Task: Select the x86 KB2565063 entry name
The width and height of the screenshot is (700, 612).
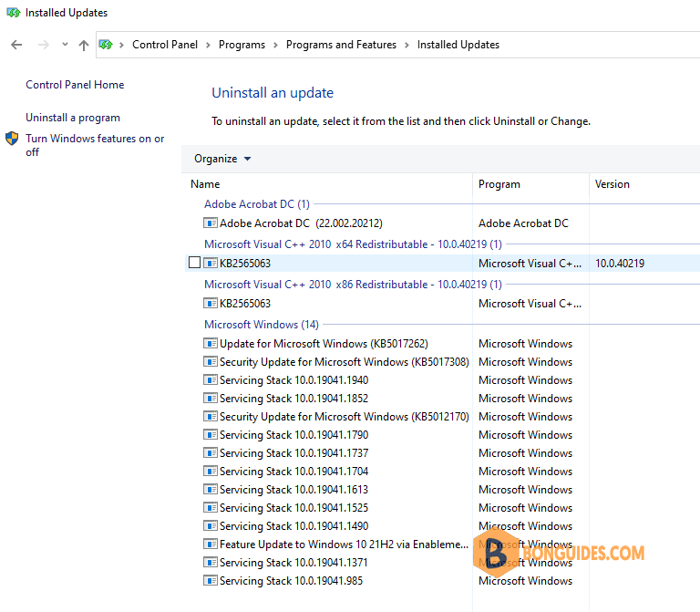Action: click(x=245, y=304)
